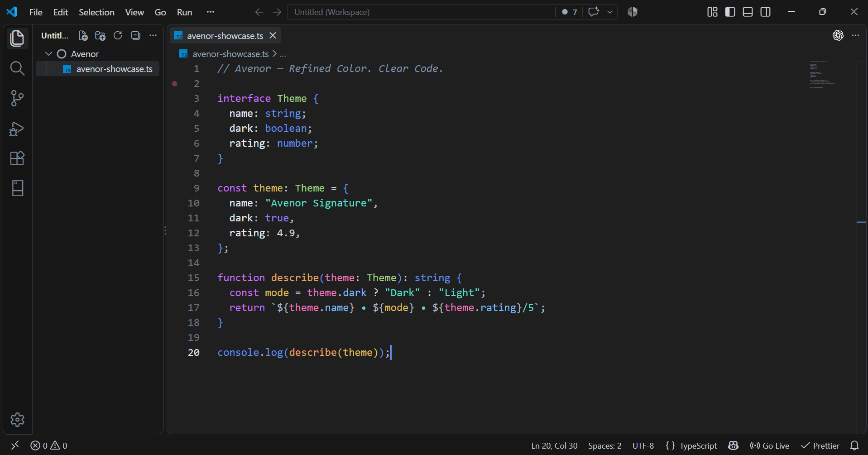This screenshot has width=868, height=455.
Task: Open the Selection menu
Action: [96, 12]
